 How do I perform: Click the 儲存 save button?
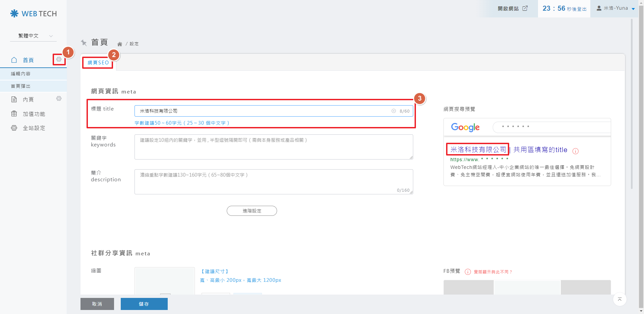tap(144, 304)
